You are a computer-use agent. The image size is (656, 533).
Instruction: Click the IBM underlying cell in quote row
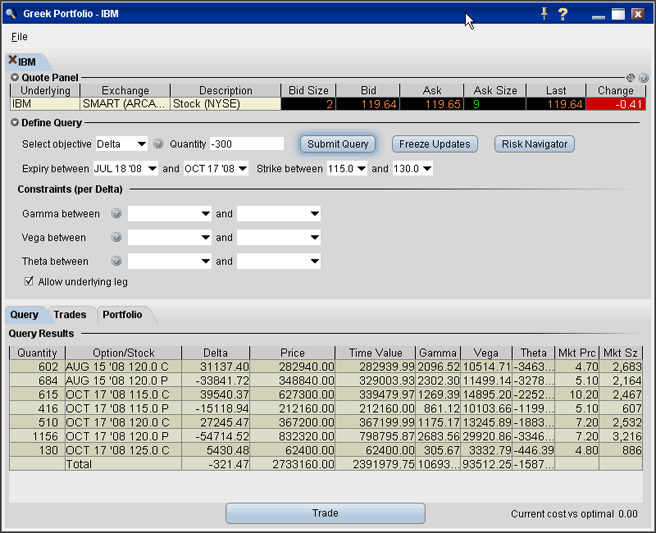[45, 104]
